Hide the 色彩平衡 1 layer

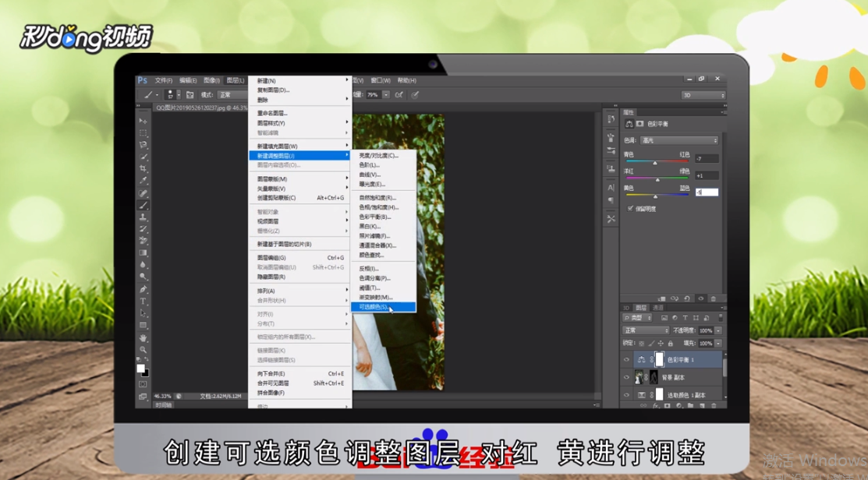point(627,359)
